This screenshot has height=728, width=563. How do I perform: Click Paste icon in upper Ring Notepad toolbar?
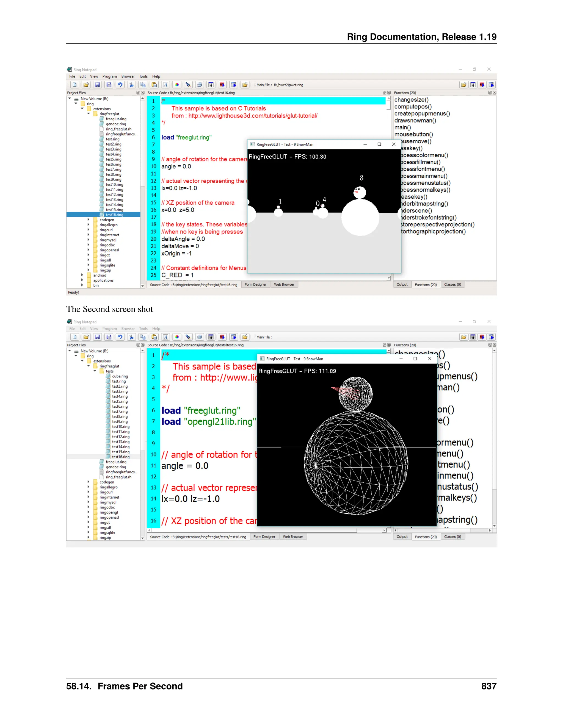154,85
